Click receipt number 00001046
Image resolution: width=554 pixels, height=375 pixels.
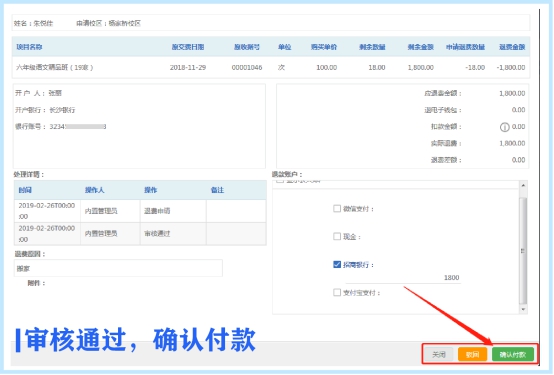(247, 68)
